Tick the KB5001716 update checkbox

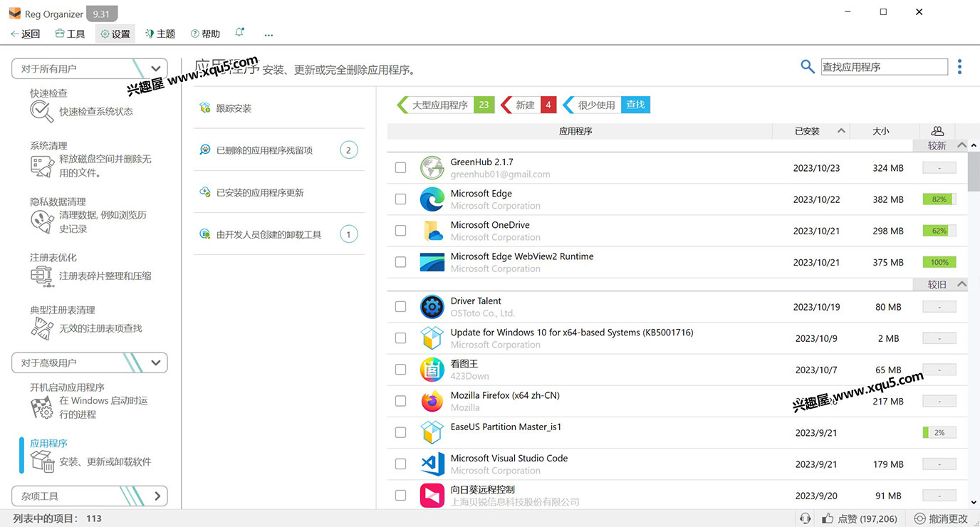pyautogui.click(x=400, y=338)
